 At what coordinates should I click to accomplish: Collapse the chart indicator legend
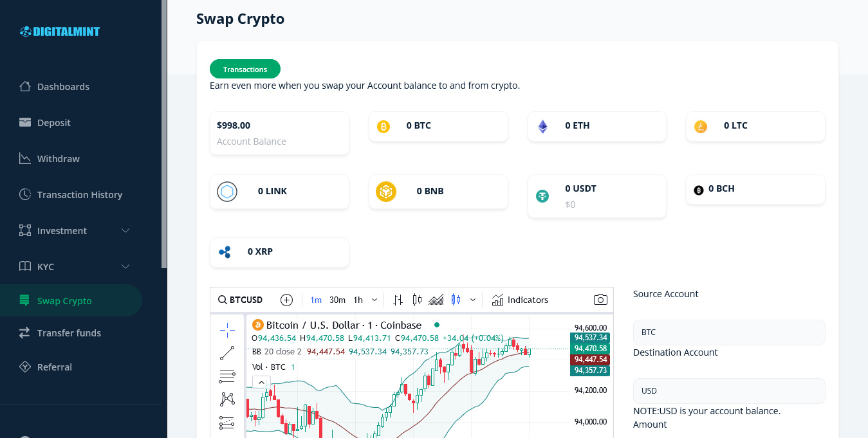click(261, 383)
